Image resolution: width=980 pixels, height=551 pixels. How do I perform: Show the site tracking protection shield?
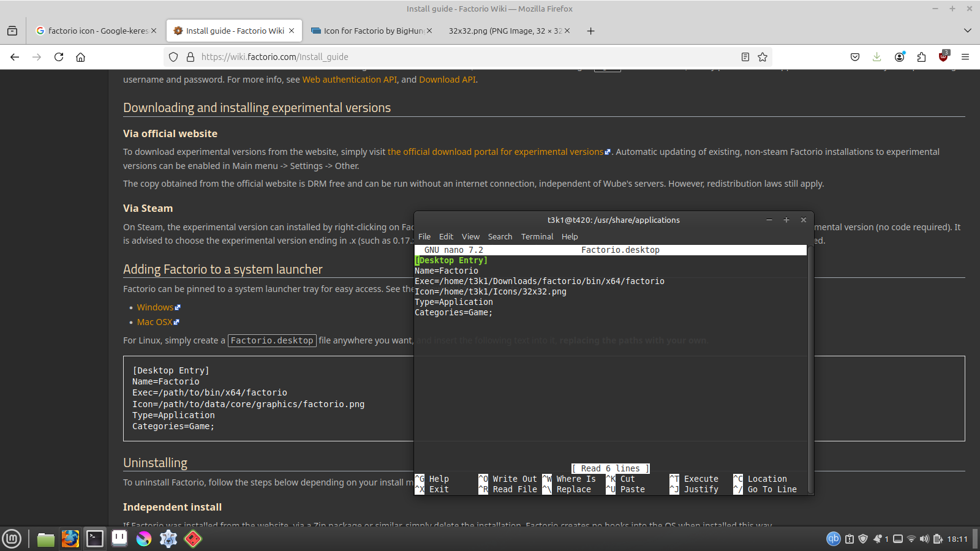[x=173, y=57]
